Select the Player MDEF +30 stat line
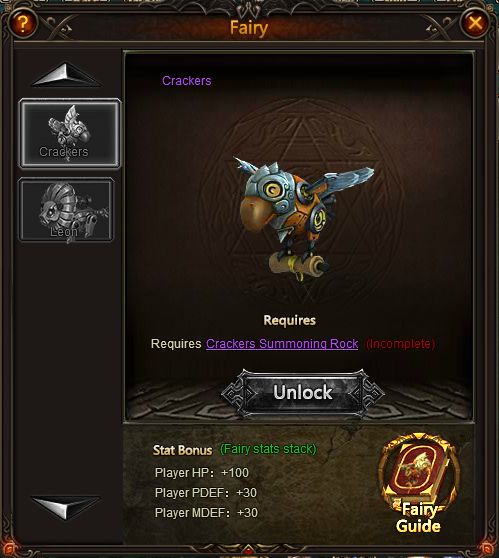The height and width of the screenshot is (558, 499). coord(206,512)
